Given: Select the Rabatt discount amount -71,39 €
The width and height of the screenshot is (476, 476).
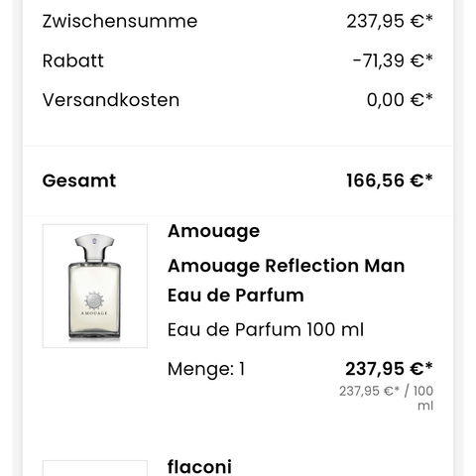Looking at the screenshot, I should 393,60.
